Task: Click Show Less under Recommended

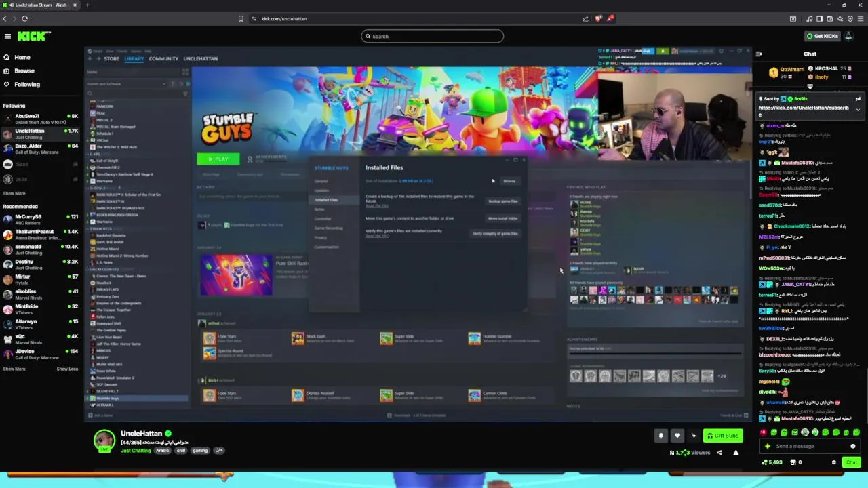Action: 67,369
